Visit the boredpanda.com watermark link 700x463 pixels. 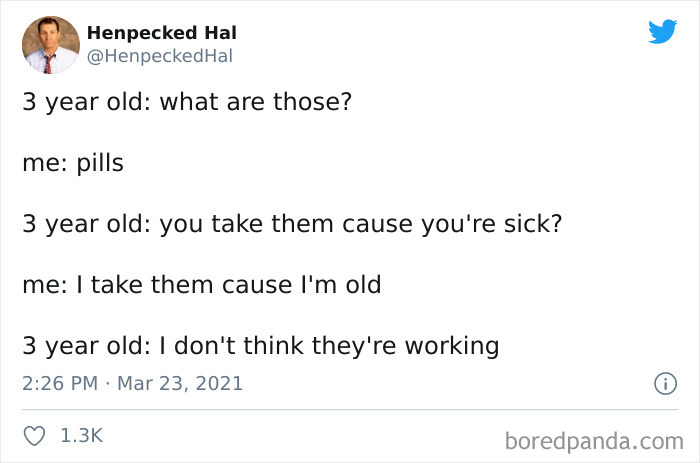(x=593, y=438)
